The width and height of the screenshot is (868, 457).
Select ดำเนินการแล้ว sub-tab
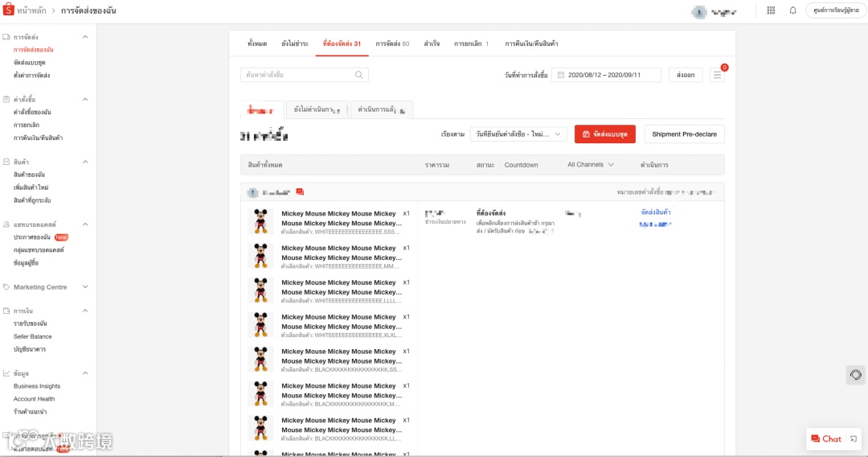(x=382, y=109)
